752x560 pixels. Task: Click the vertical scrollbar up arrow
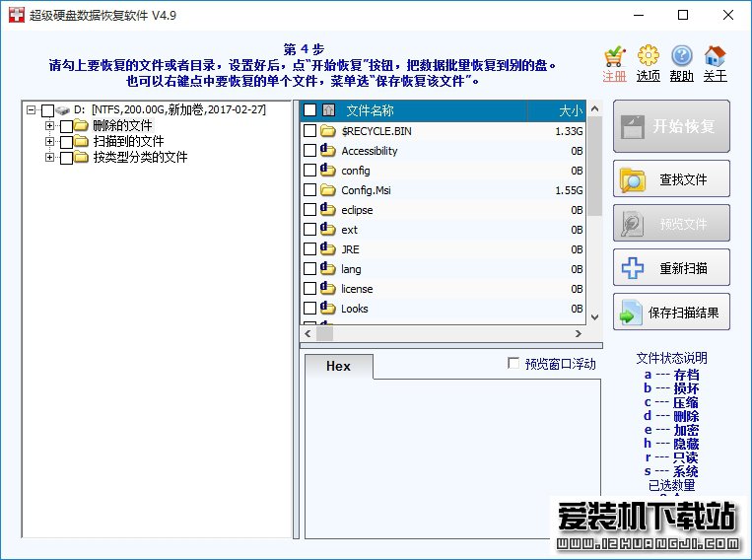click(x=594, y=108)
